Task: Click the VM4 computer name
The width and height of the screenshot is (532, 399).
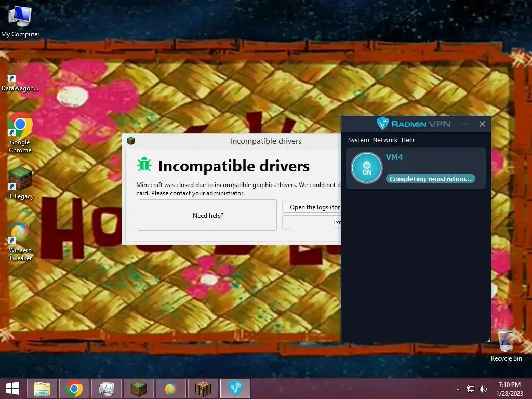Action: (394, 157)
